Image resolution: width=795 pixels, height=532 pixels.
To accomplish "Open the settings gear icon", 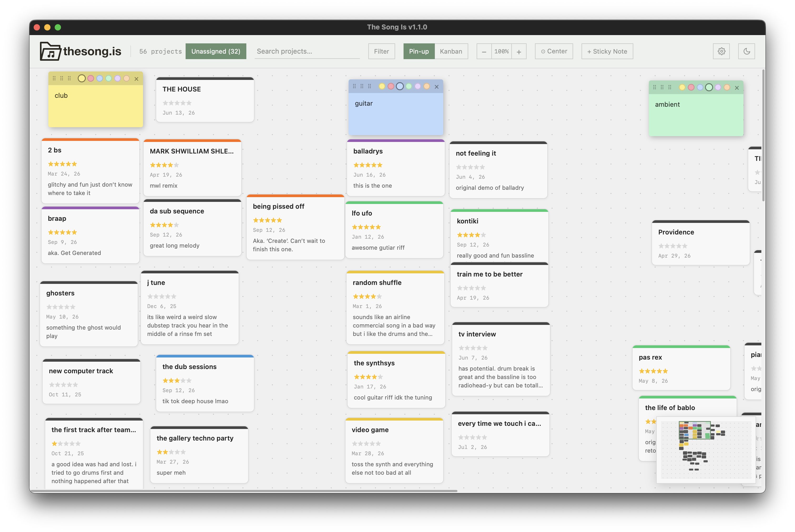I will pyautogui.click(x=721, y=51).
